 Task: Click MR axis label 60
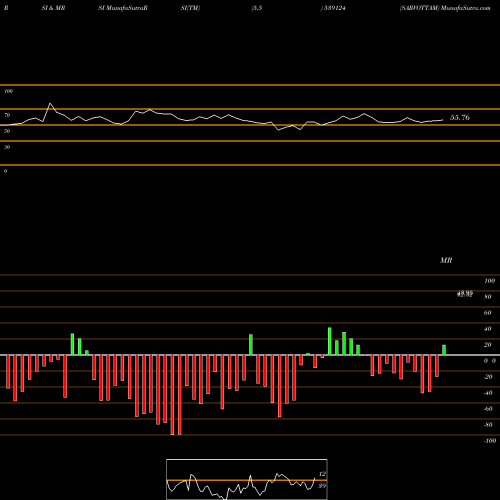click(488, 313)
